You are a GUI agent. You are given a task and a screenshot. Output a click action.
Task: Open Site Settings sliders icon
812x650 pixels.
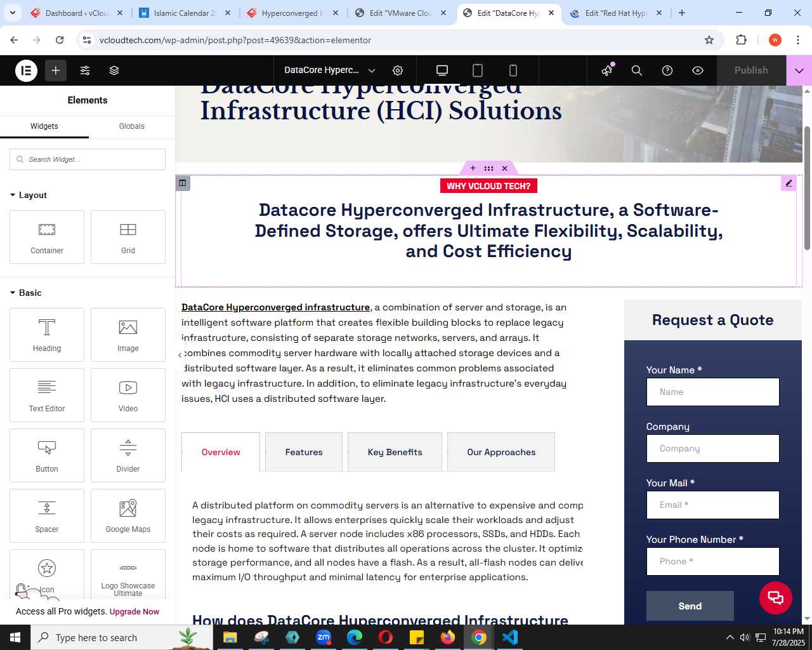[x=85, y=70]
